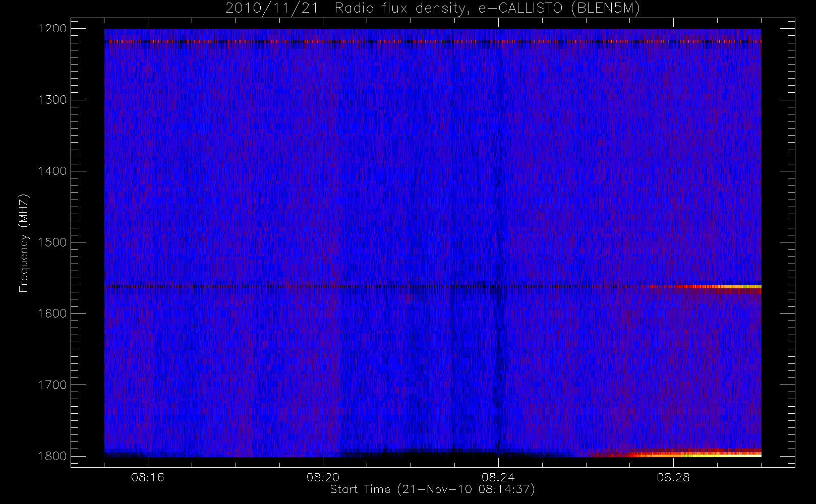Screen dimensions: 816x504
Task: Click the 08:20 time tick label
Action: click(323, 477)
